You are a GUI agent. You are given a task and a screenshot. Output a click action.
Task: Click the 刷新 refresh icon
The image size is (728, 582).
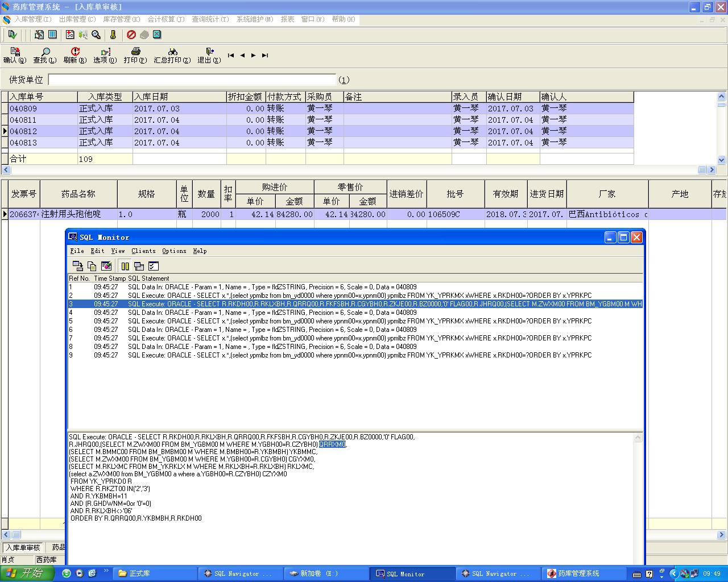tap(75, 52)
